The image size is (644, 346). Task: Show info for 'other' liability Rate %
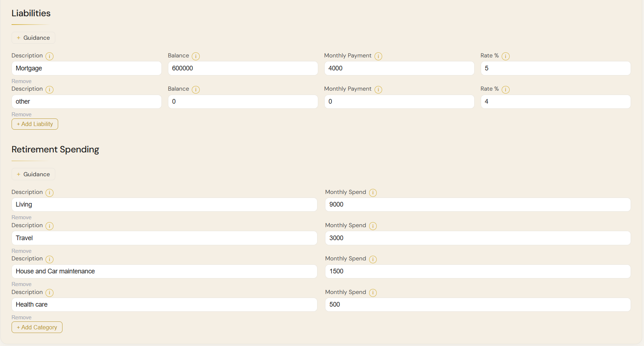coord(506,89)
